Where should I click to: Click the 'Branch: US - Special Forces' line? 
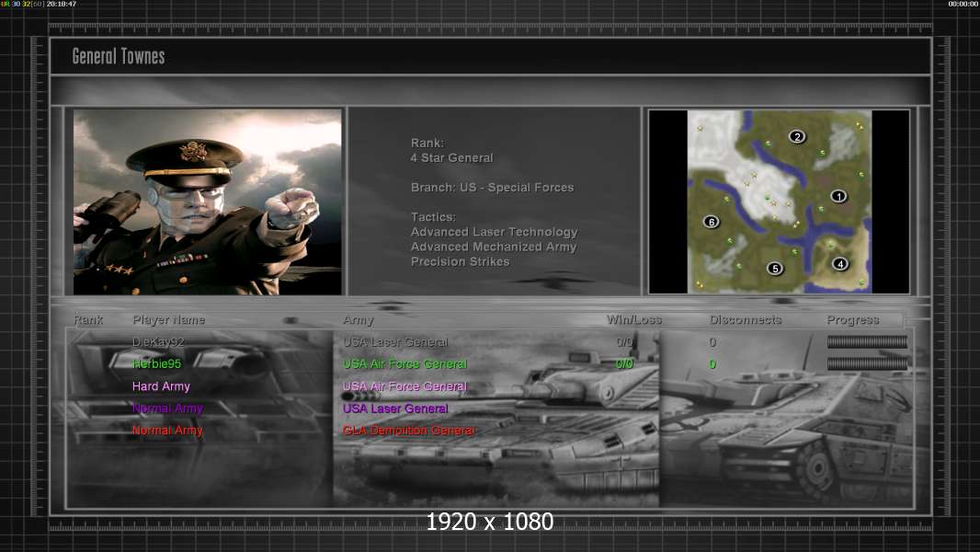pos(492,188)
